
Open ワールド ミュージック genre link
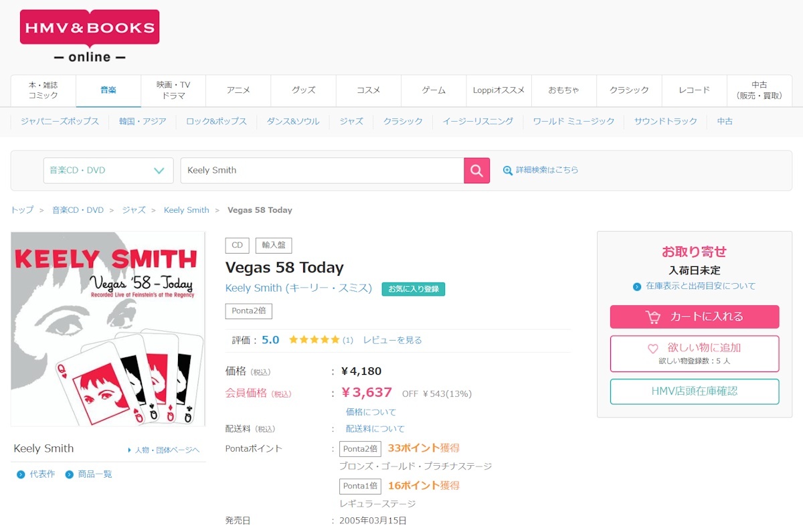pyautogui.click(x=573, y=121)
